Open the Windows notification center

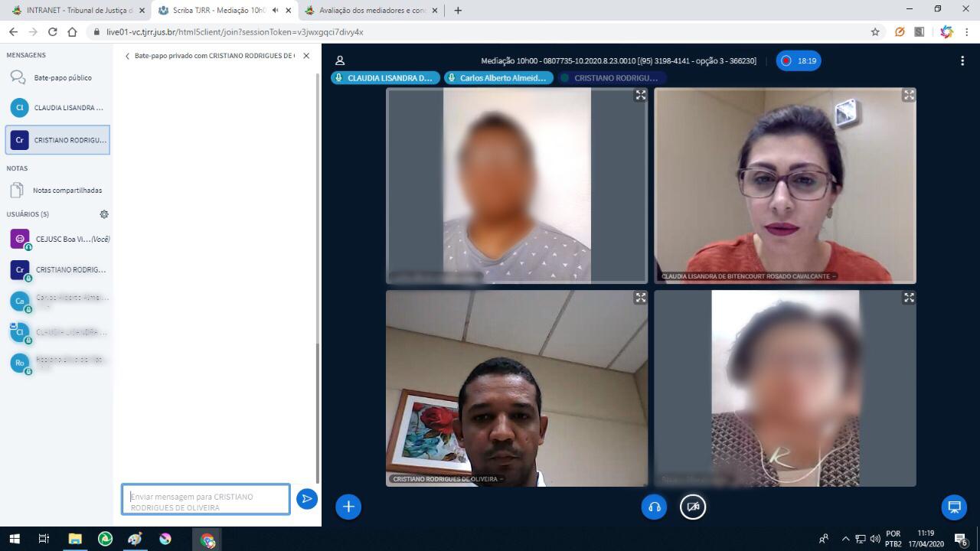[960, 540]
